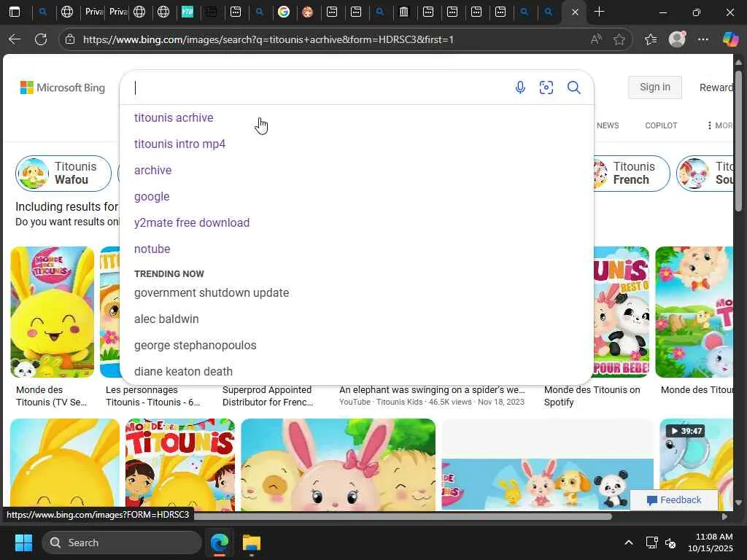Image resolution: width=747 pixels, height=560 pixels.
Task: Choose trending 'alec baldwin'
Action: pyautogui.click(x=166, y=319)
